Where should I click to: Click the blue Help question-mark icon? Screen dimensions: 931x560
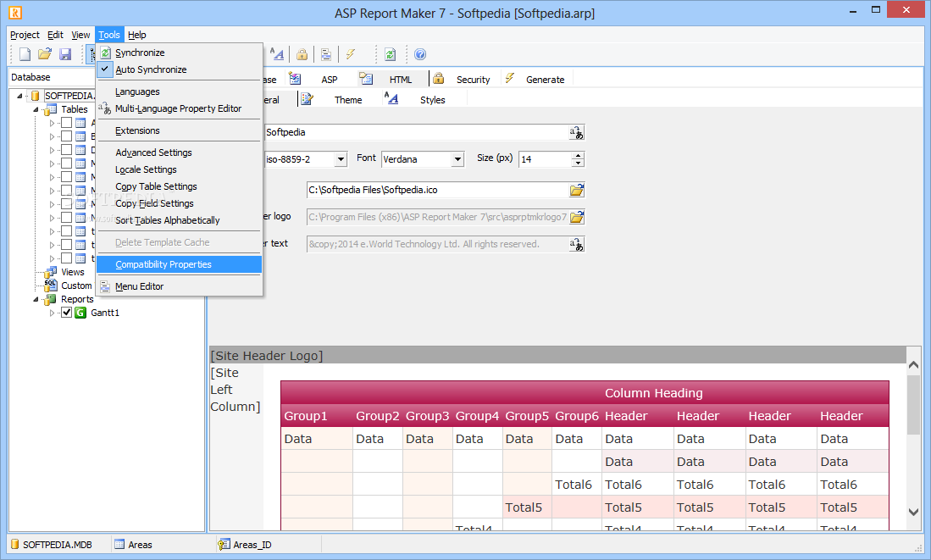pos(420,54)
